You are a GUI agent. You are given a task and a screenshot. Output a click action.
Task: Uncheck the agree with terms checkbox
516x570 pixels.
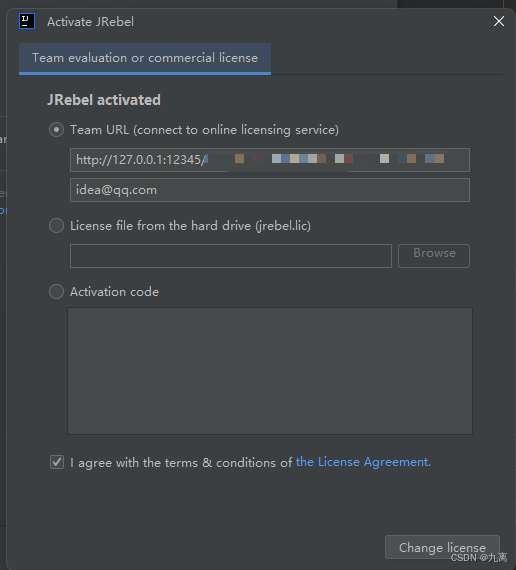point(57,462)
